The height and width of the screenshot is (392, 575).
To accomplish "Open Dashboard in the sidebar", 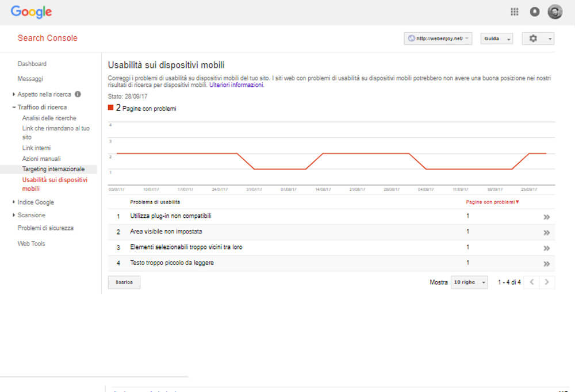I will (32, 64).
